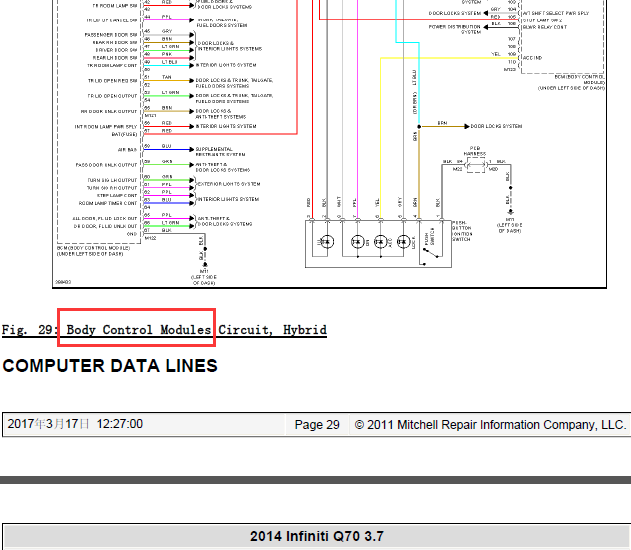Viewport: 631px width, 550px height.
Task: Click 'SUPPLEMENTAL RESTRAINTS SYSTEM' destination label
Action: tap(220, 152)
